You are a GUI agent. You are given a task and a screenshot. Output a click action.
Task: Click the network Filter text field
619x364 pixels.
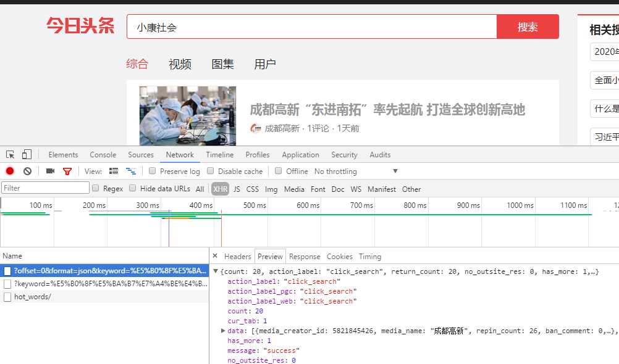point(45,188)
